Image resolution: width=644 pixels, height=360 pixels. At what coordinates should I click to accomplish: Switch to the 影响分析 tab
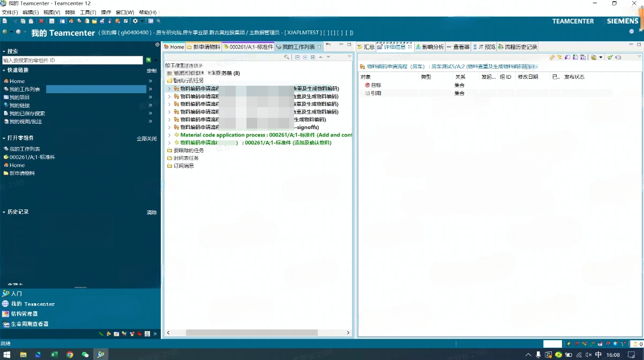tap(430, 47)
